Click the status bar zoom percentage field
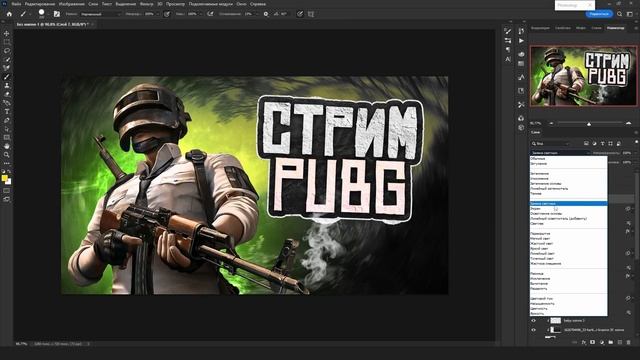The height and width of the screenshot is (360, 640). click(x=21, y=344)
